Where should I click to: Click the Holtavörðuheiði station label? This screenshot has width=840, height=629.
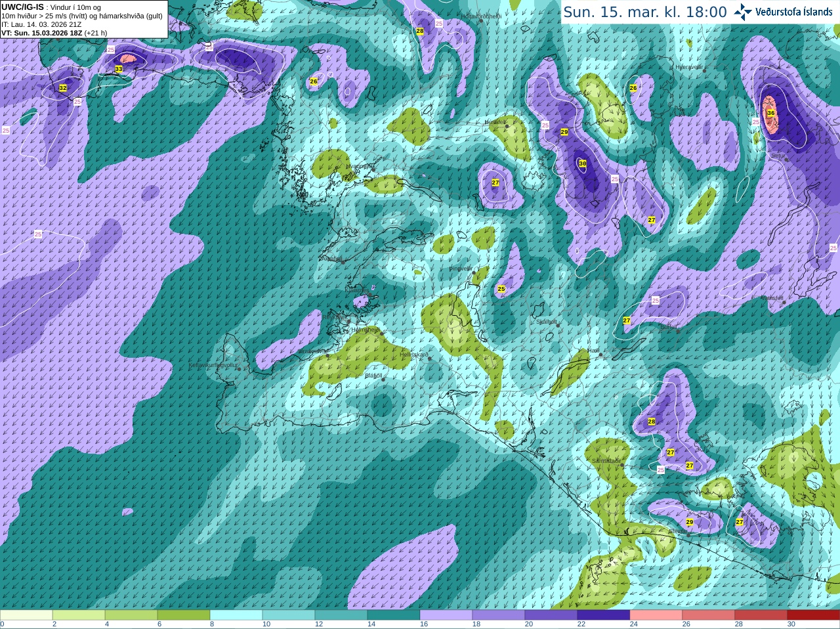point(481,16)
